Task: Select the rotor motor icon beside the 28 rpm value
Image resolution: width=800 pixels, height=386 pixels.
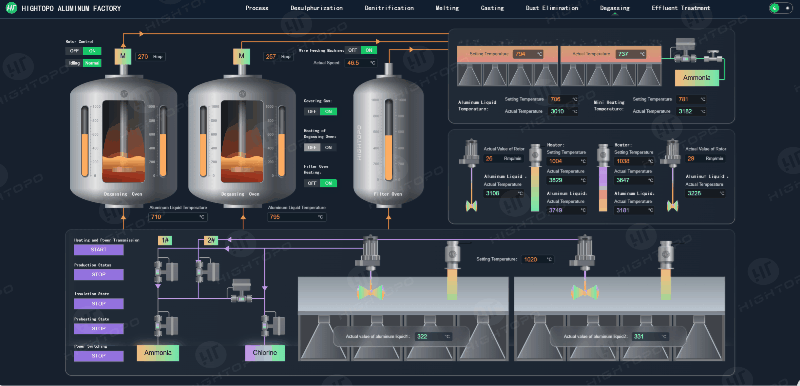Action: (x=670, y=152)
